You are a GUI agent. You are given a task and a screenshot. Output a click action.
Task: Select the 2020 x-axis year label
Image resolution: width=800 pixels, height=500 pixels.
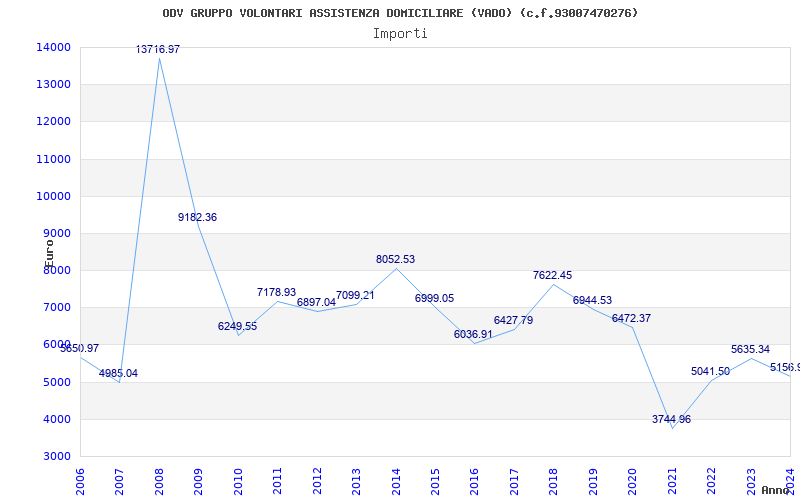pos(633,482)
